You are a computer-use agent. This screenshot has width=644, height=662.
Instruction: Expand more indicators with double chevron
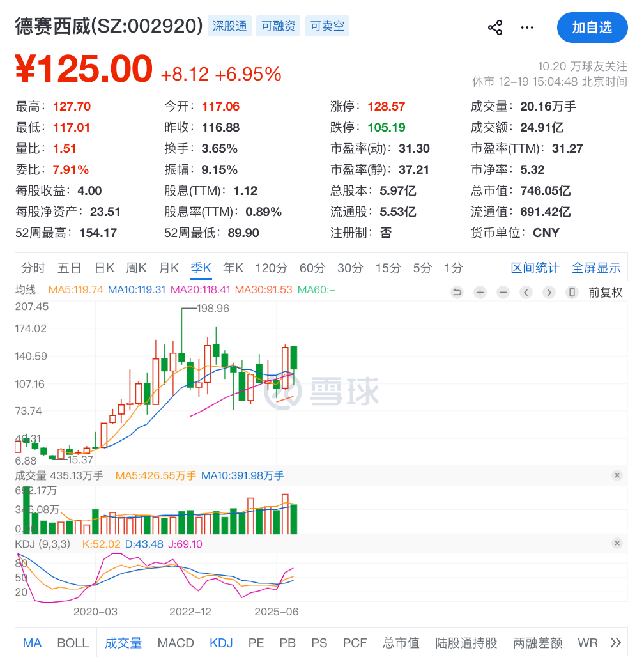tap(616, 643)
